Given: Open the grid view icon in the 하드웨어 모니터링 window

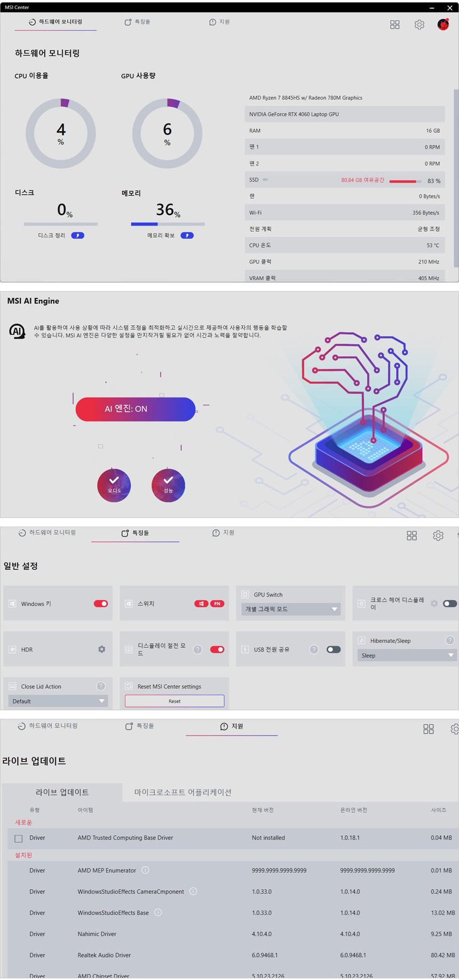Looking at the screenshot, I should pos(395,25).
